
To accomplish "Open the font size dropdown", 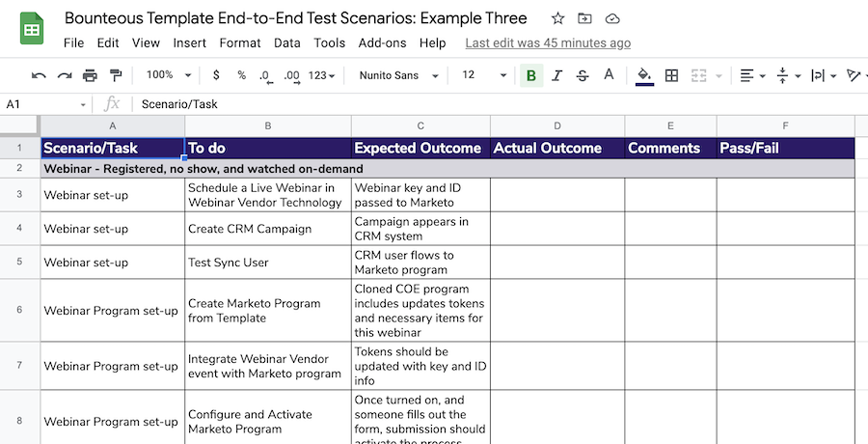I will pos(484,75).
